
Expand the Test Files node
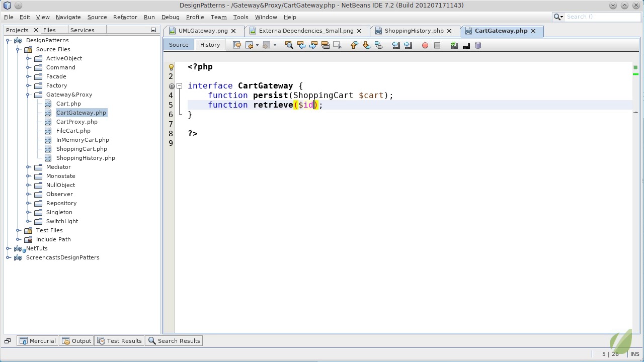(x=18, y=230)
